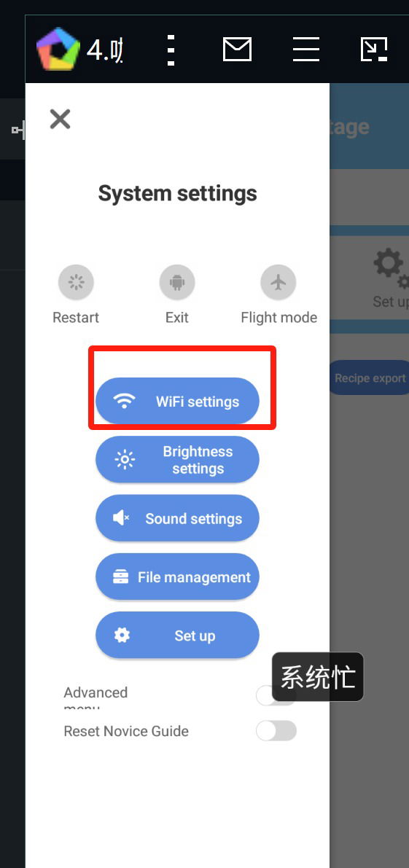Open the mail envelope icon
409x868 pixels.
click(x=237, y=50)
